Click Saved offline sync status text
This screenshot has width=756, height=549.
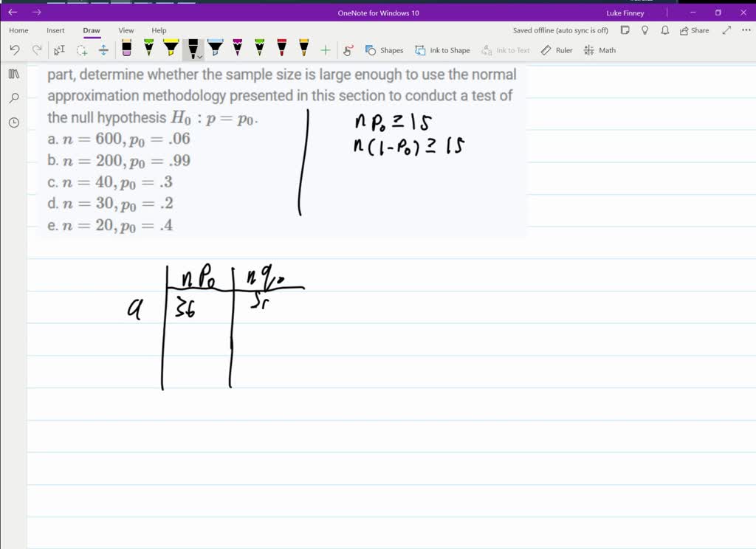pyautogui.click(x=562, y=30)
